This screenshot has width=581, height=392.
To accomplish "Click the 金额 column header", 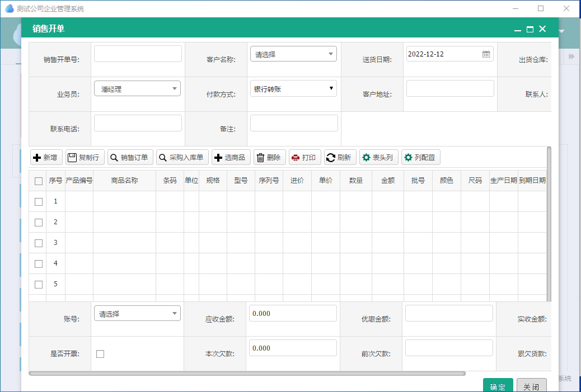I will (388, 181).
